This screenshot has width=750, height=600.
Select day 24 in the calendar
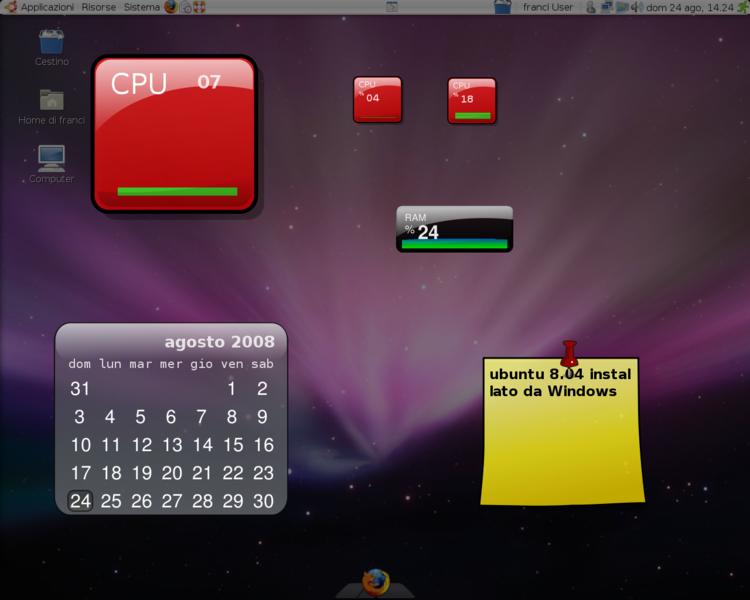(x=80, y=501)
